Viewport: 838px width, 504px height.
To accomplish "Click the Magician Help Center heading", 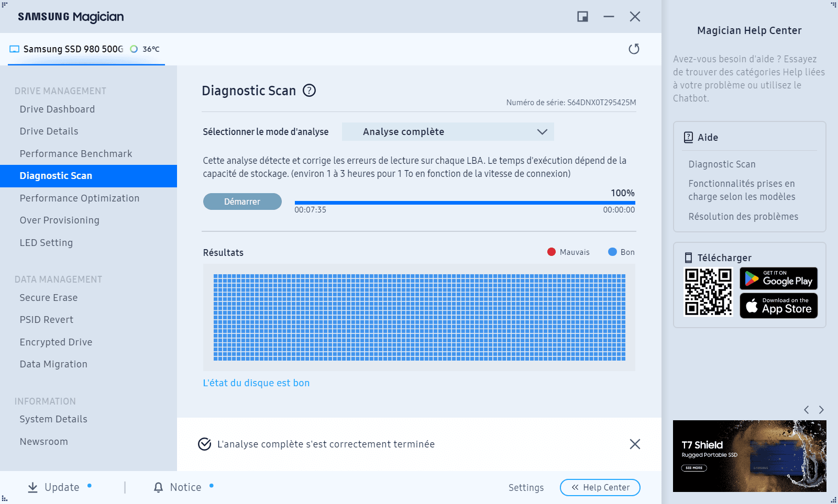I will tap(749, 30).
